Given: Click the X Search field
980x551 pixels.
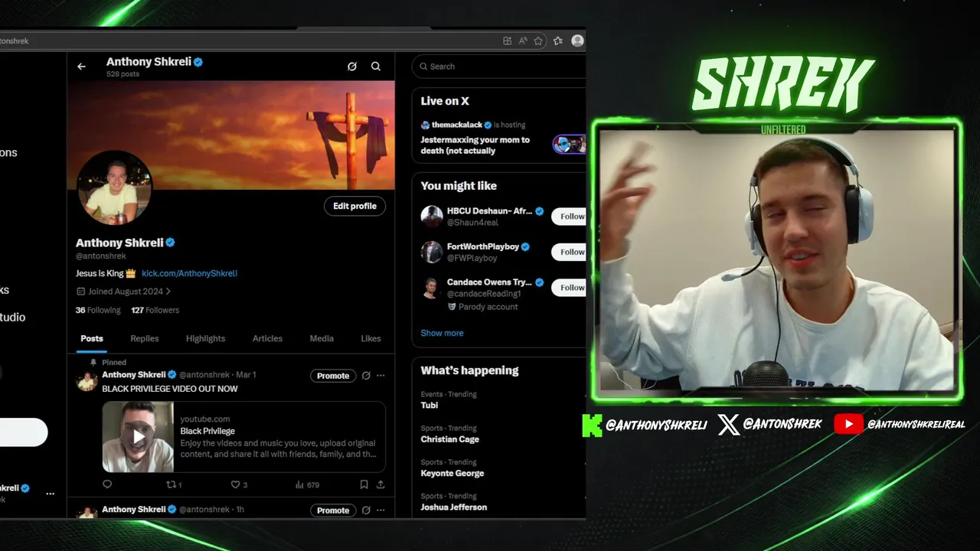Looking at the screenshot, I should click(x=499, y=67).
